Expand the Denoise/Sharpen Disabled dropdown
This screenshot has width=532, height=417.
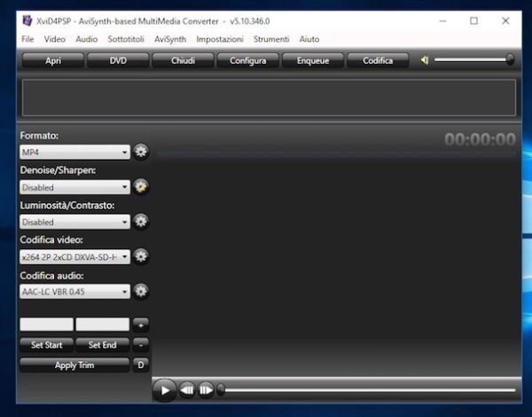click(75, 187)
